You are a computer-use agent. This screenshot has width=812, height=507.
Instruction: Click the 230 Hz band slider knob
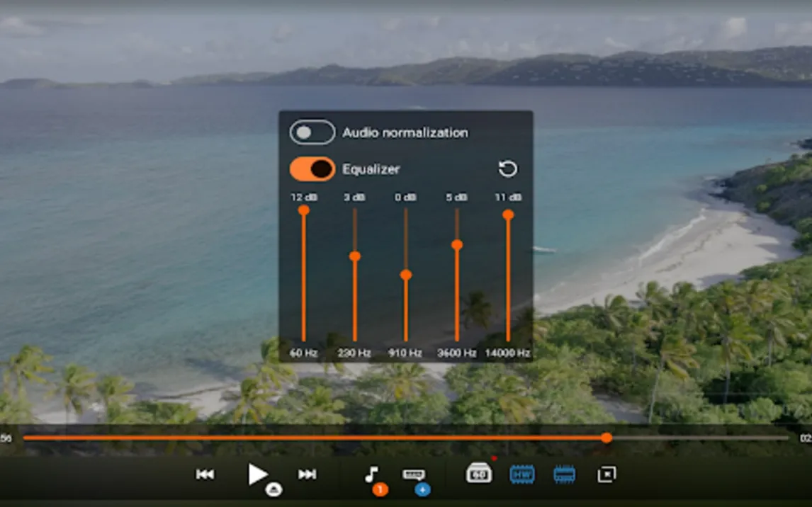(x=355, y=256)
